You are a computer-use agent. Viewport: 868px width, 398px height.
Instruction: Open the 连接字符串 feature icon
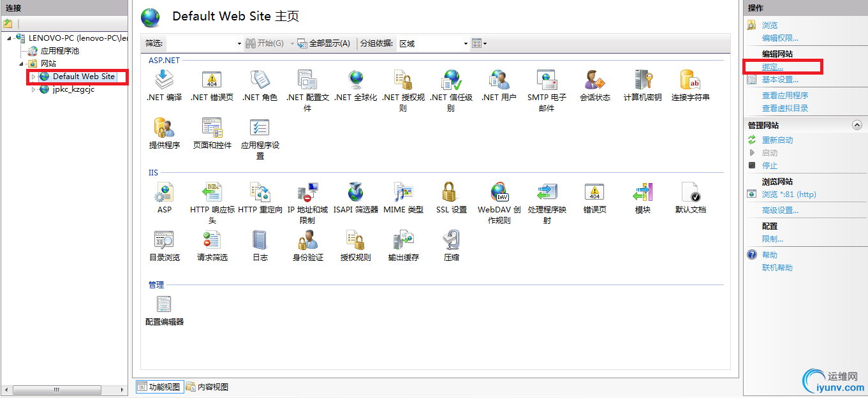[690, 80]
